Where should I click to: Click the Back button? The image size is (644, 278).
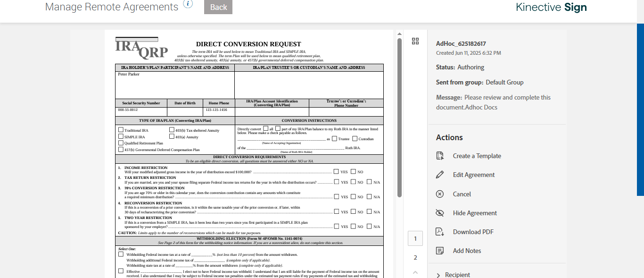coord(218,7)
